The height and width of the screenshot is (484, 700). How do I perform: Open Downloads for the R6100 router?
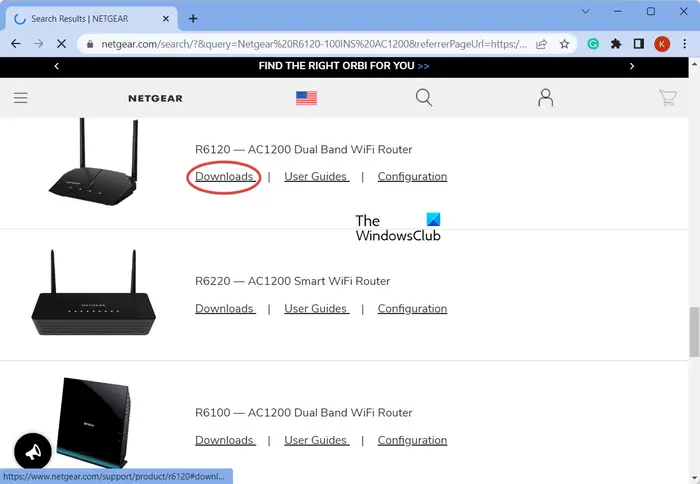click(x=225, y=440)
